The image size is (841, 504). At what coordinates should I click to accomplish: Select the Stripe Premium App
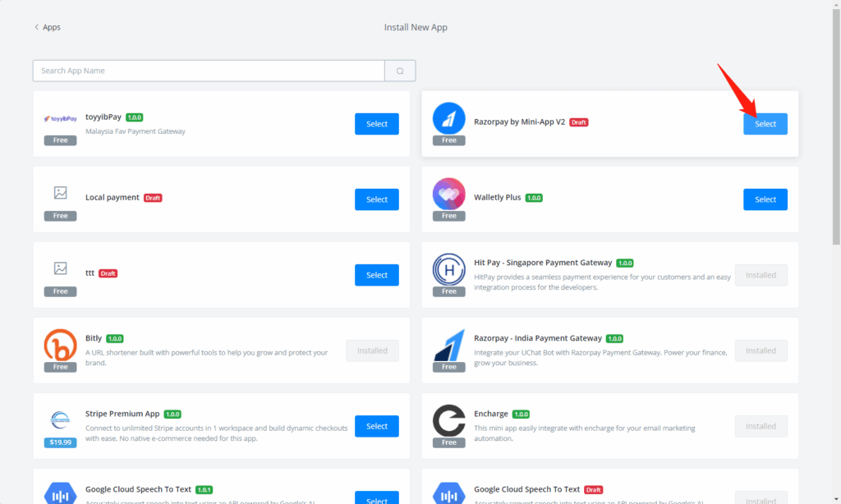377,426
